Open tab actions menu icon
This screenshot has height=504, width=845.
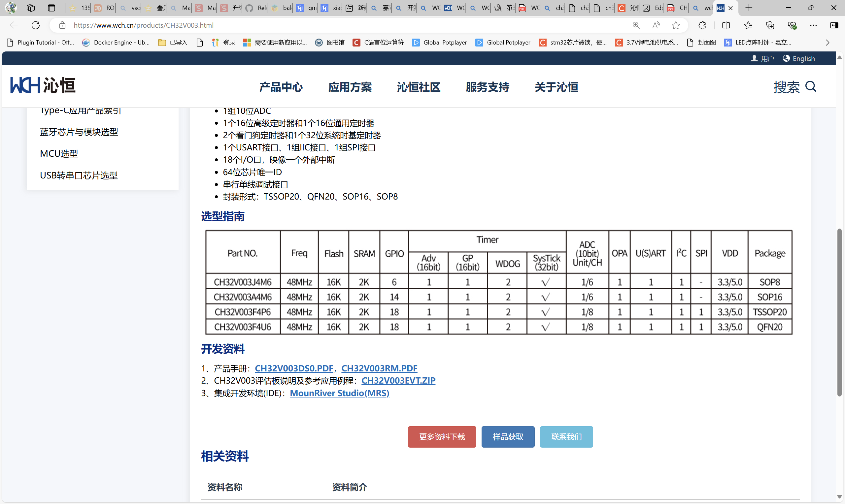pos(51,8)
